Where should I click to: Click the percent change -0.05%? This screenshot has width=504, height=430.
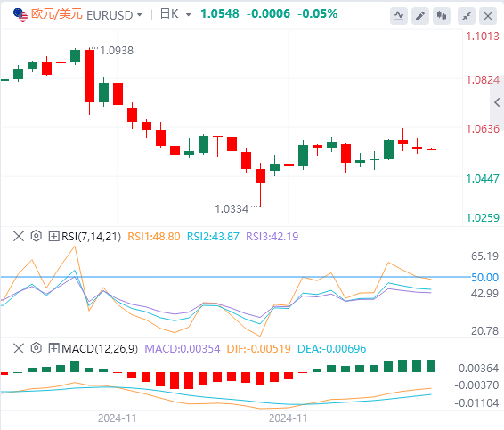click(318, 14)
